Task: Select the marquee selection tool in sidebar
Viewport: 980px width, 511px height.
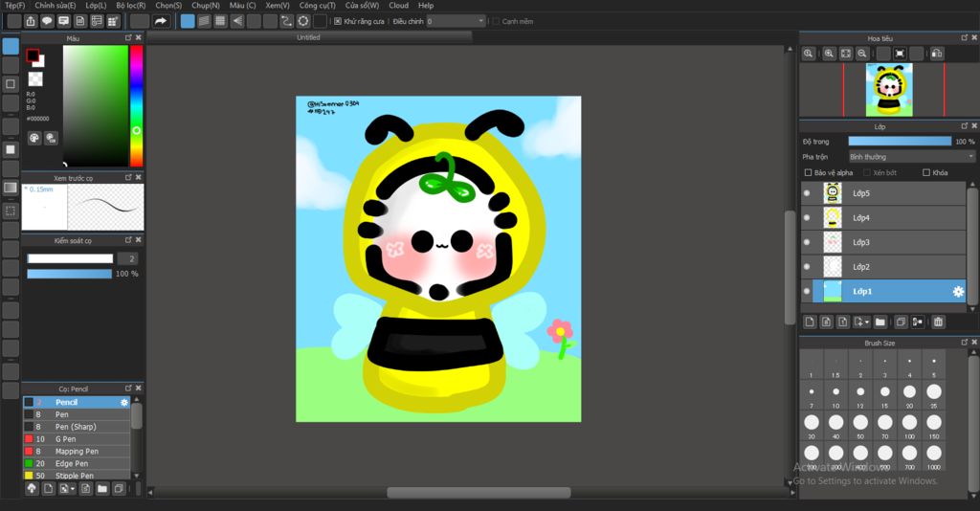Action: 11,211
